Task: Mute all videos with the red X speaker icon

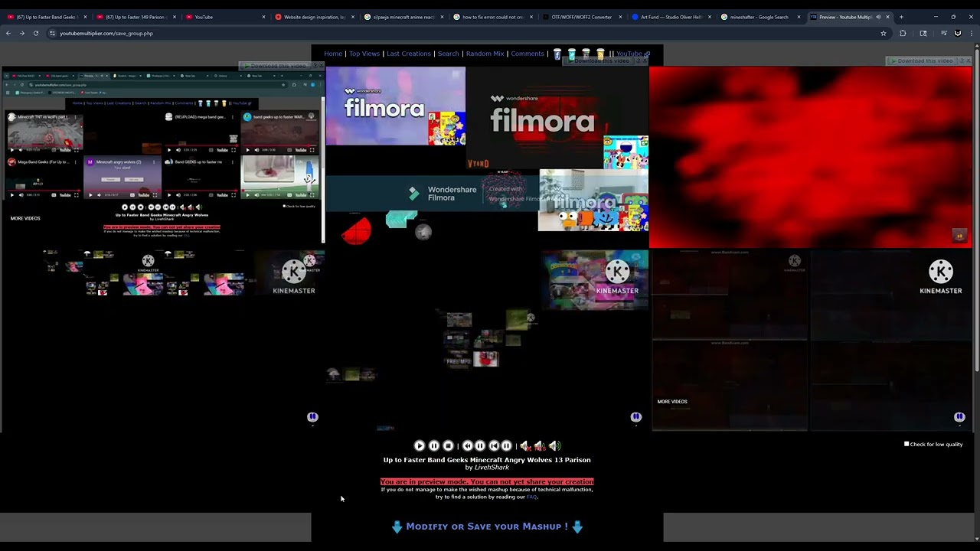Action: [525, 445]
